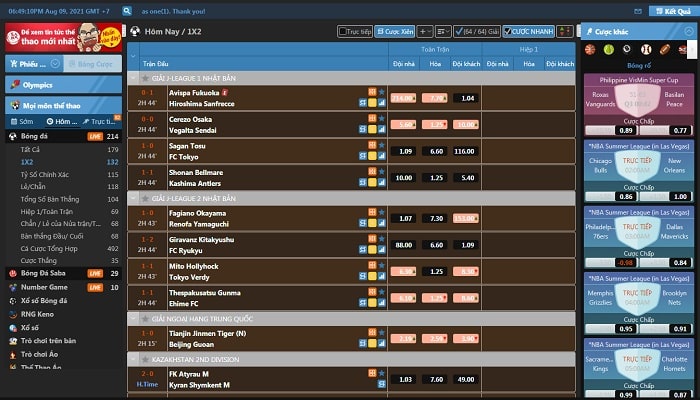The width and height of the screenshot is (700, 400).
Task: Click the 116.00 odds for FC Tokyo
Action: point(465,151)
